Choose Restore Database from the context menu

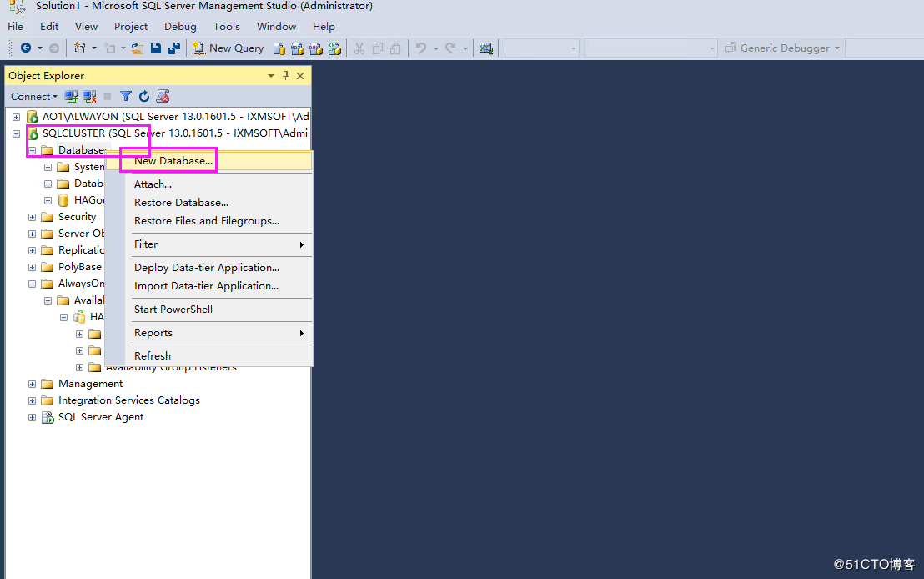click(x=181, y=202)
